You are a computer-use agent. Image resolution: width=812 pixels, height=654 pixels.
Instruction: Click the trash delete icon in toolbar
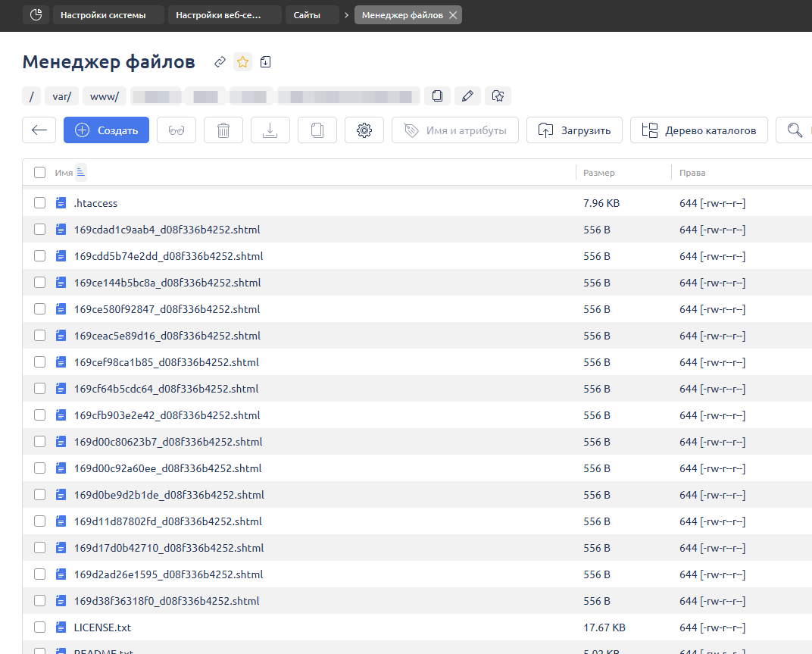(223, 130)
